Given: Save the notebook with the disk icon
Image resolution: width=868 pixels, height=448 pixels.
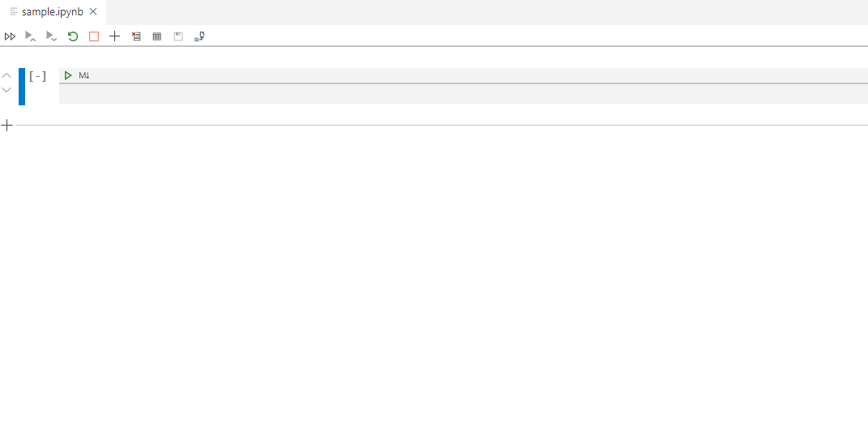Looking at the screenshot, I should point(178,36).
